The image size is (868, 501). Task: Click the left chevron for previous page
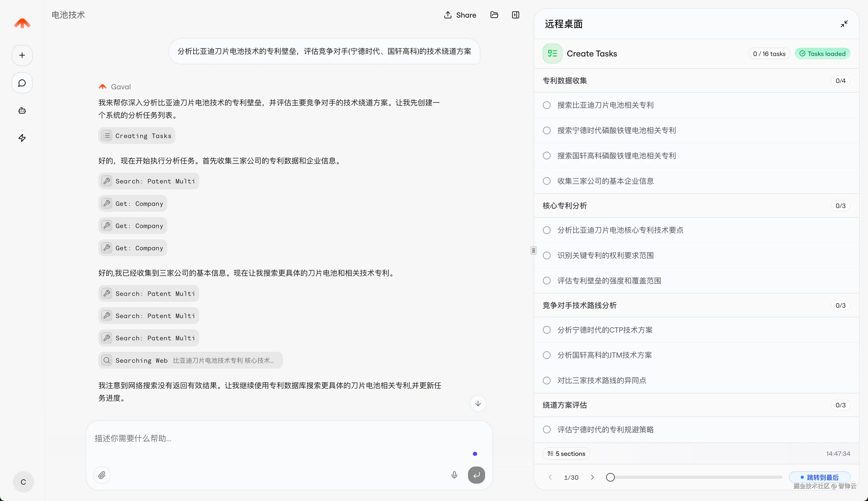click(550, 477)
